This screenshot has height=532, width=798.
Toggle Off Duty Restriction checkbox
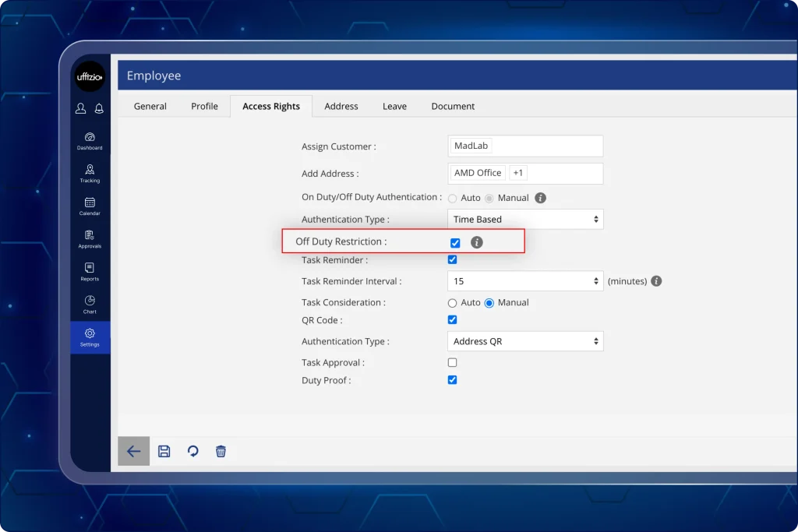point(455,242)
